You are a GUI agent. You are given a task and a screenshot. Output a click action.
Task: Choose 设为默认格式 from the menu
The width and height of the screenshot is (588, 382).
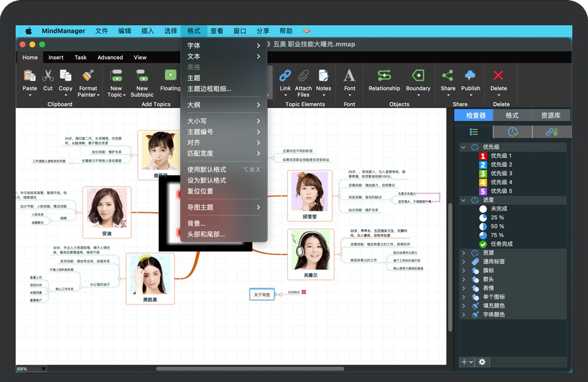click(x=207, y=180)
